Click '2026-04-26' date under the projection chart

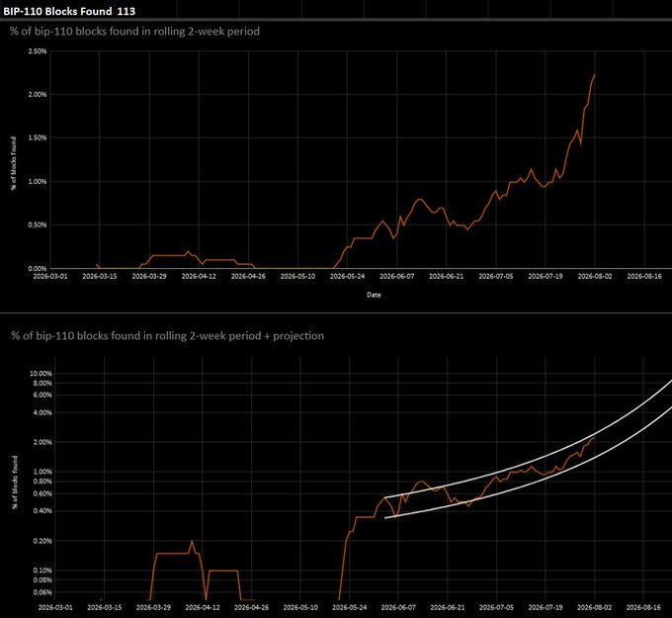[x=252, y=607]
